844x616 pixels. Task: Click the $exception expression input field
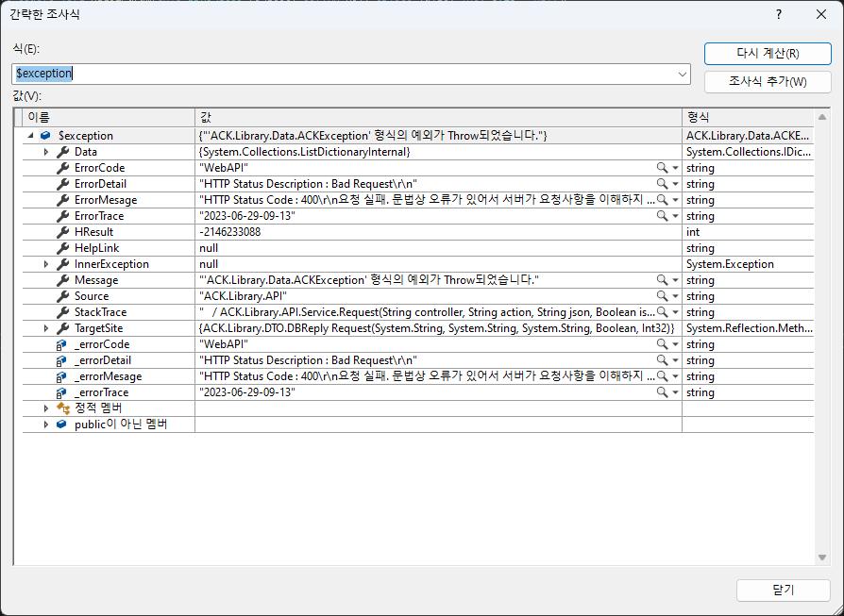point(345,74)
